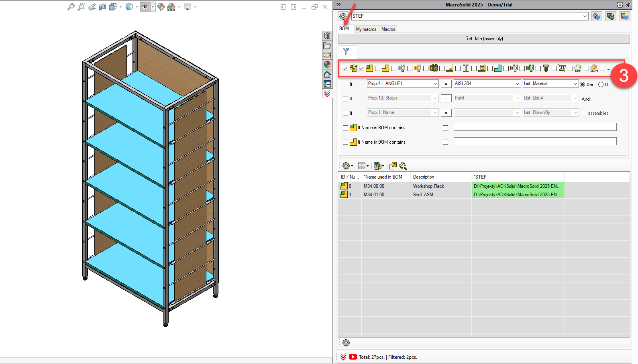This screenshot has height=364, width=638.
Task: Open the View Palette task pane icon
Action: point(327,55)
